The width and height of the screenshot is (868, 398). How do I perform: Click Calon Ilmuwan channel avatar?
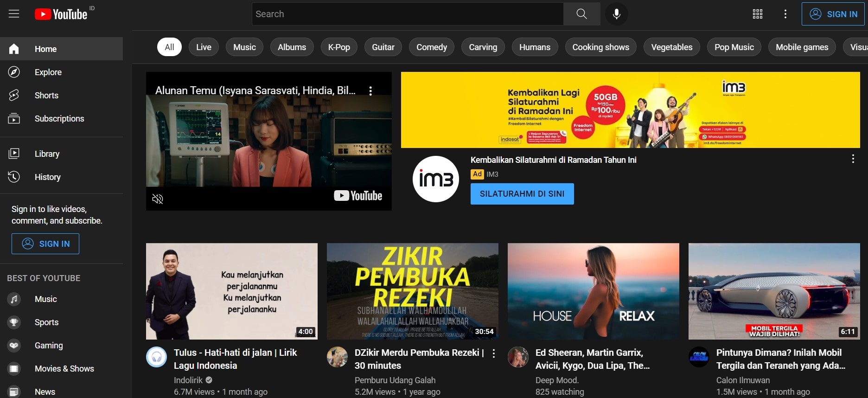coord(699,357)
